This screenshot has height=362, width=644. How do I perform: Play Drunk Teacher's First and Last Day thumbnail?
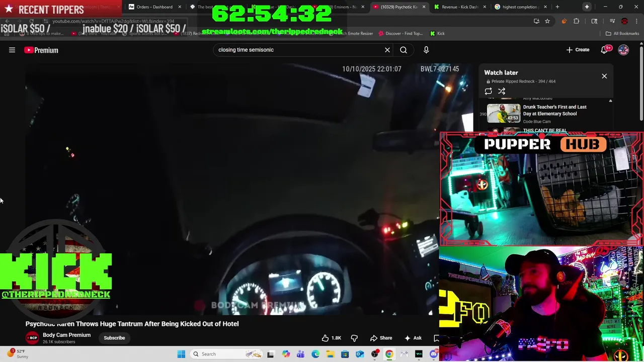(504, 113)
